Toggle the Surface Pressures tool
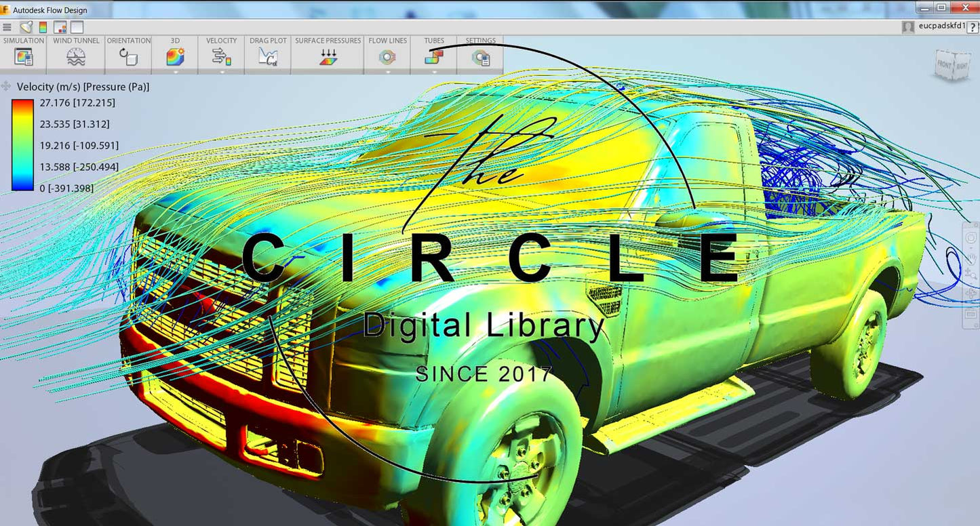The image size is (980, 526). (328, 57)
